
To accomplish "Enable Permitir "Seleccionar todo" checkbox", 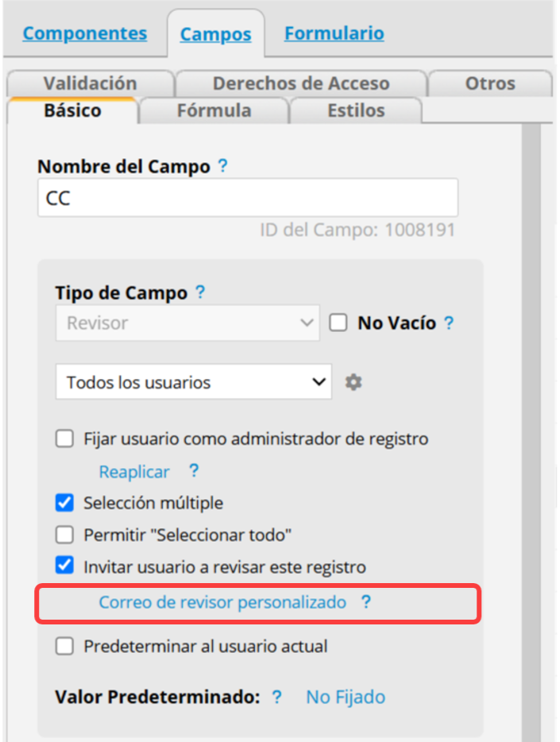I will point(64,535).
